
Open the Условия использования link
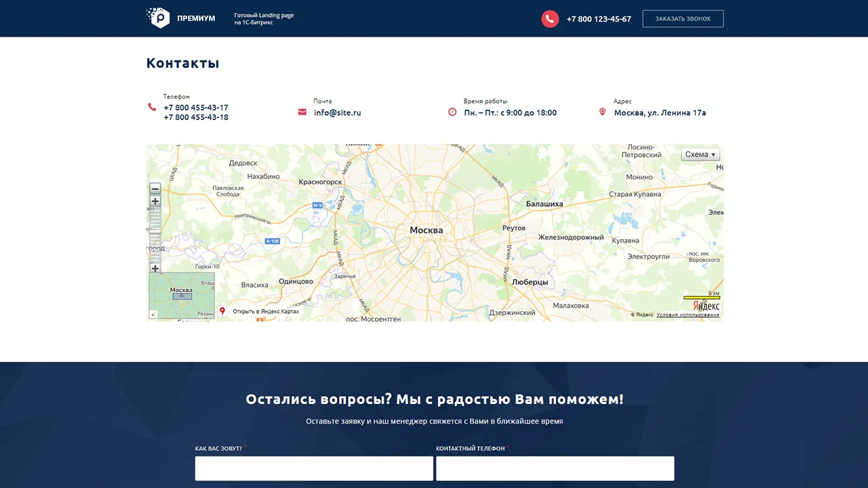coord(688,314)
